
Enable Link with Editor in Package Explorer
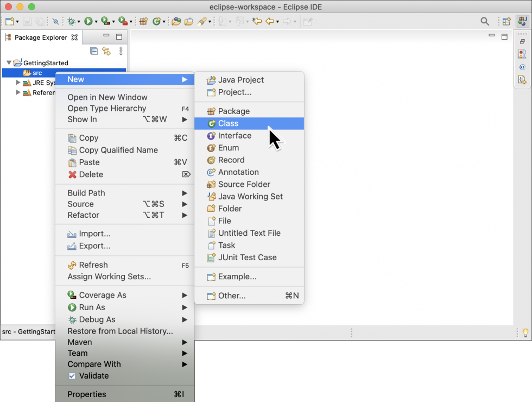tap(106, 51)
